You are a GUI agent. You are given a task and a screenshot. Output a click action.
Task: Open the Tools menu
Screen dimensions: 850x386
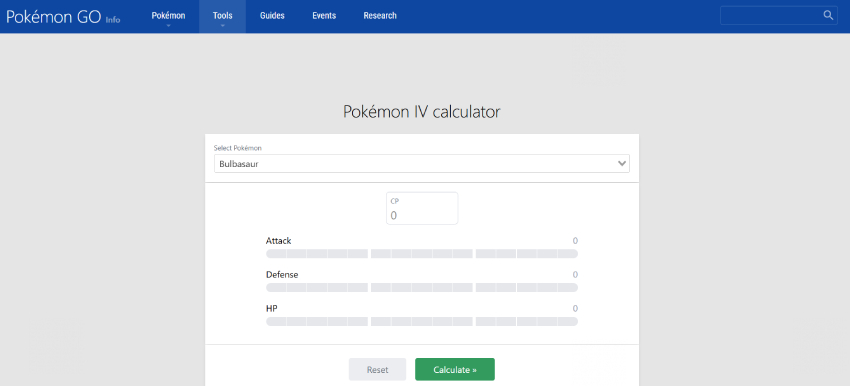(x=222, y=16)
